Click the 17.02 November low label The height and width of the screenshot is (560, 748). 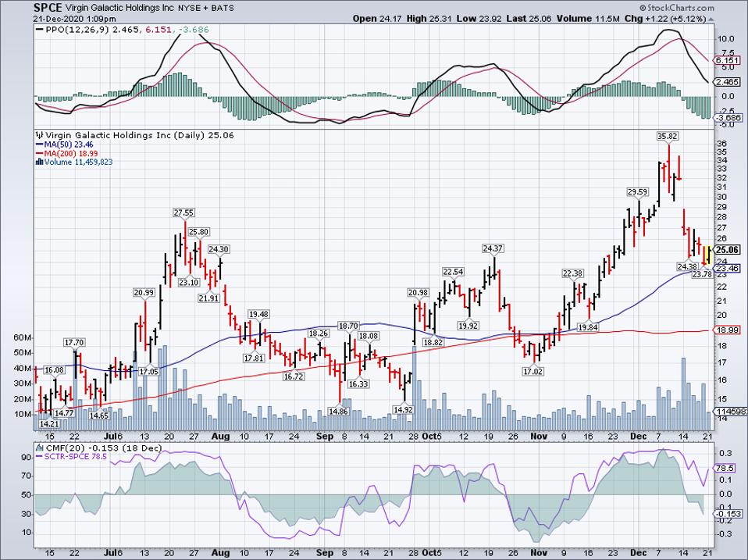coord(533,371)
